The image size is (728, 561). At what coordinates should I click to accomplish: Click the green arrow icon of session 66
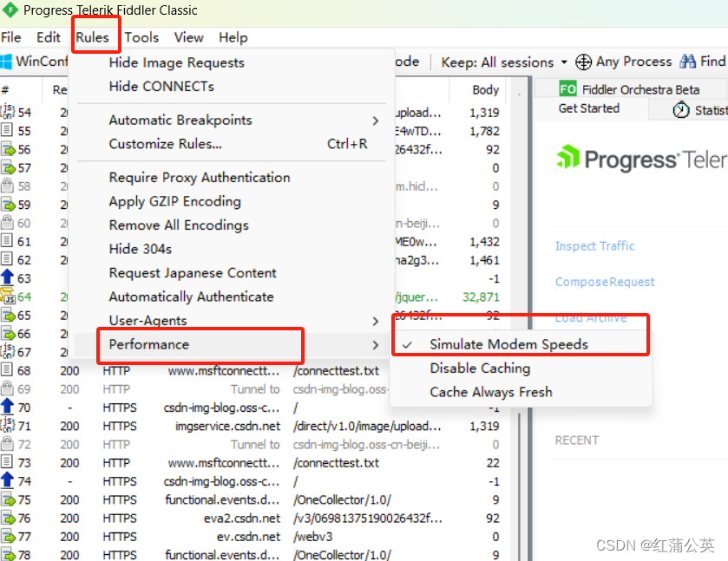[x=8, y=334]
